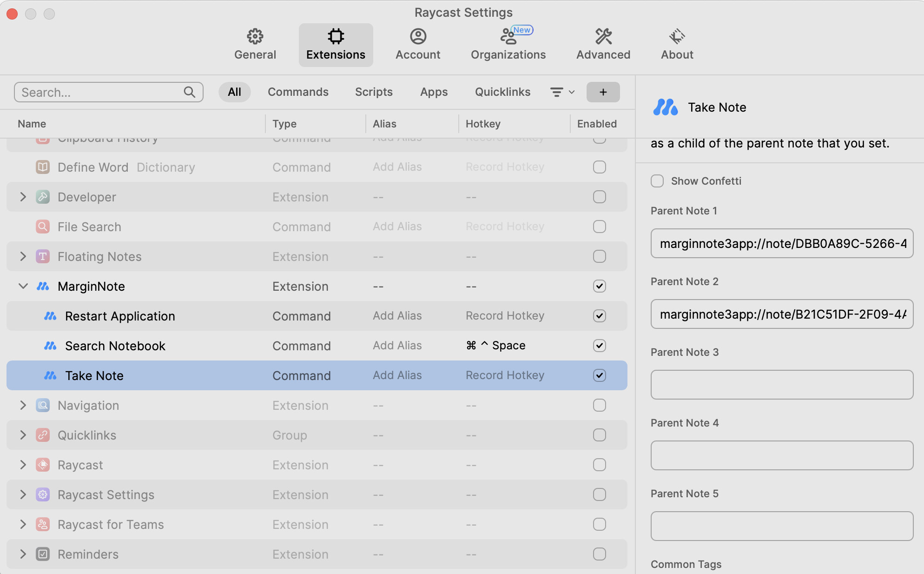This screenshot has width=924, height=574.
Task: Filter list by Quicklinks
Action: pos(502,92)
